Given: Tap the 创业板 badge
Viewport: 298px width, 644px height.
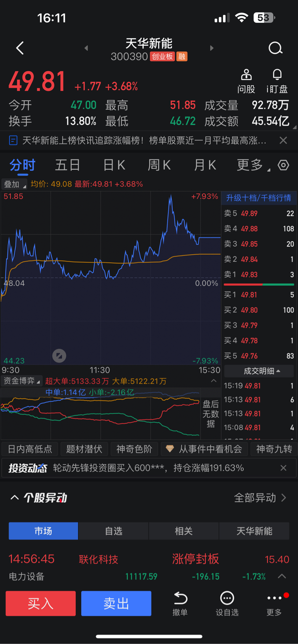Looking at the screenshot, I should pos(162,57).
